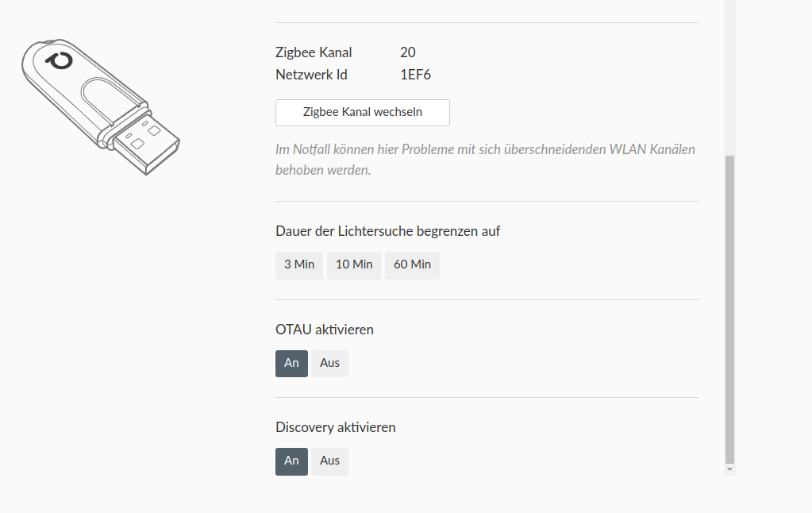The image size is (812, 513).
Task: Click the Zigbee Kanal wechseln button
Action: [362, 113]
